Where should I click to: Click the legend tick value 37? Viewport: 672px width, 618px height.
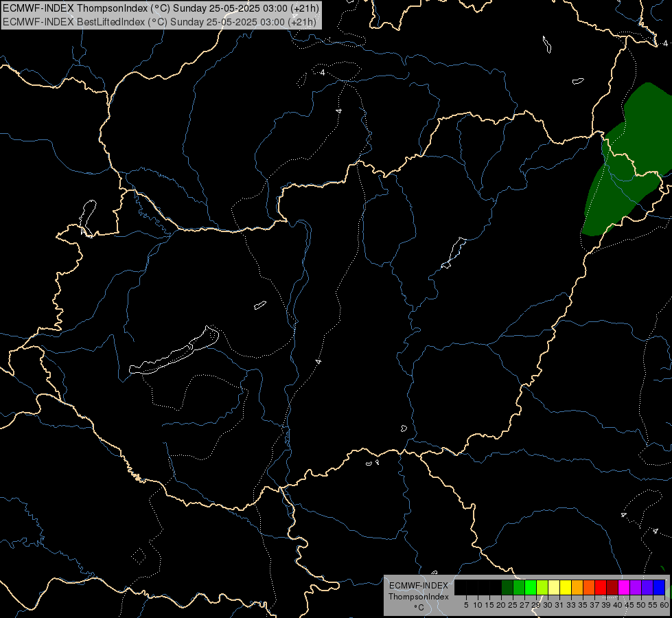tap(594, 605)
